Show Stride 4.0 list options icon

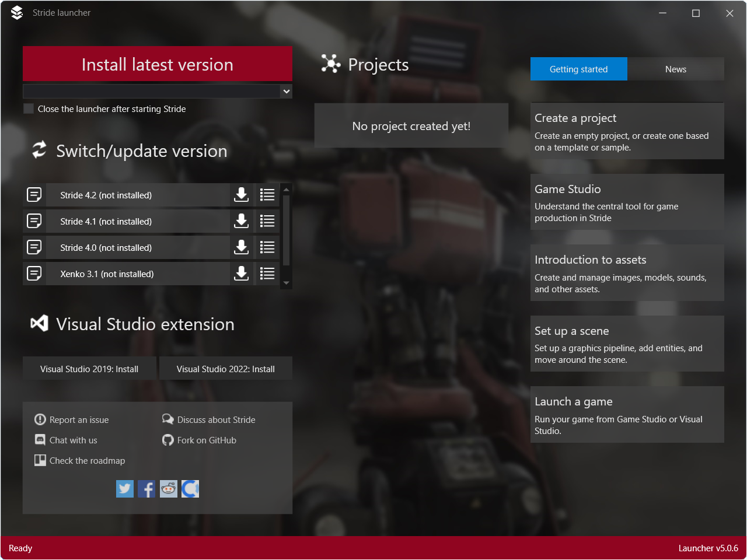[267, 247]
